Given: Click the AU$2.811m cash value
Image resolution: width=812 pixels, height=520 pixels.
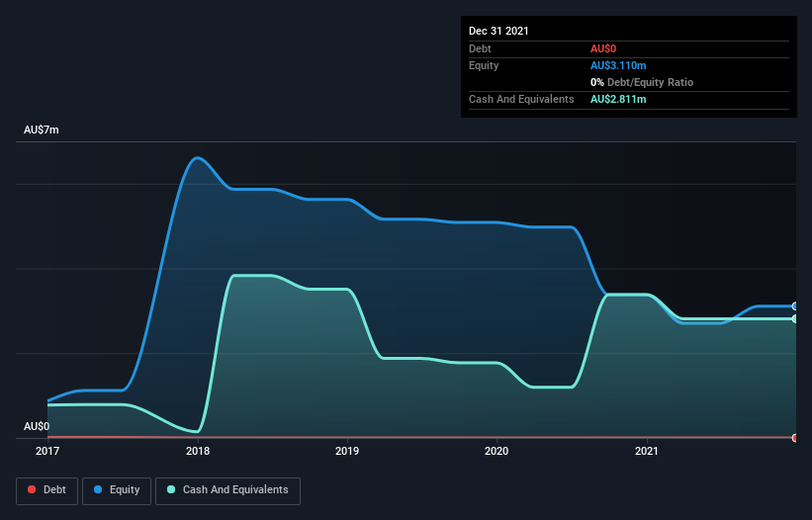Looking at the screenshot, I should 618,99.
